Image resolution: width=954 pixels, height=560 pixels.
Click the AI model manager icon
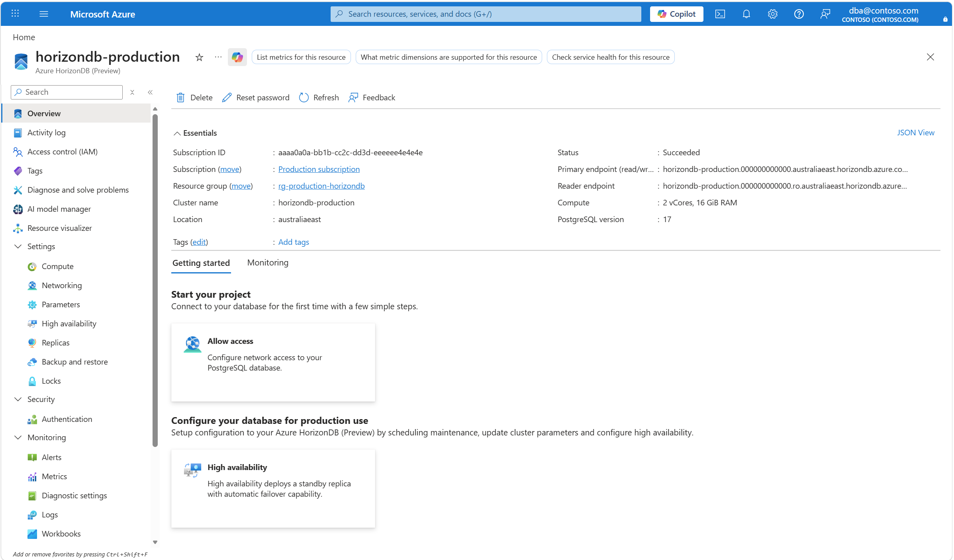point(18,209)
